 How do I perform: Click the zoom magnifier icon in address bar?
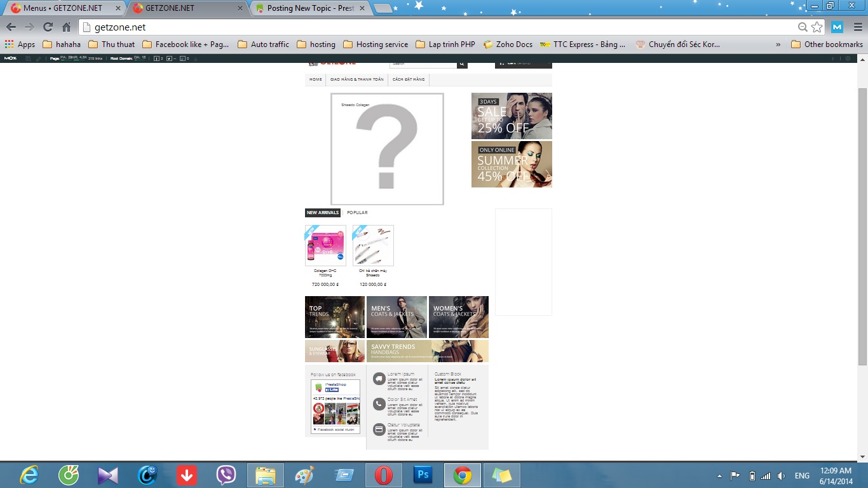(803, 27)
